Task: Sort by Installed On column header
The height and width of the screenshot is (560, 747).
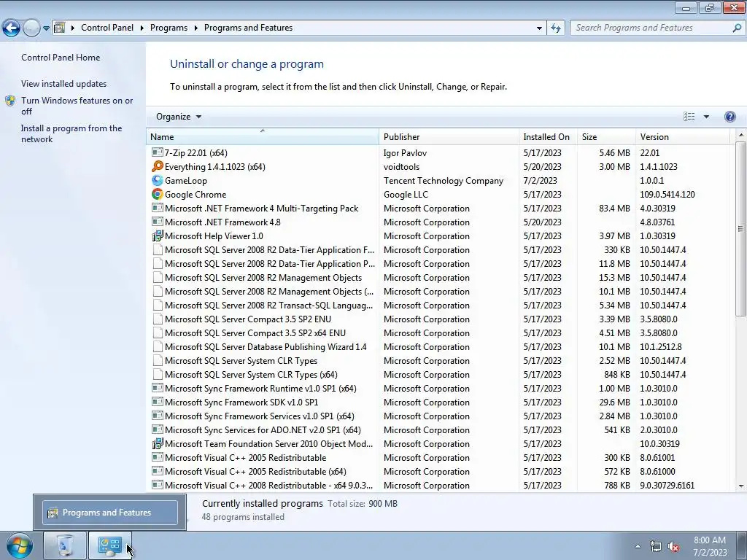Action: 548,136
